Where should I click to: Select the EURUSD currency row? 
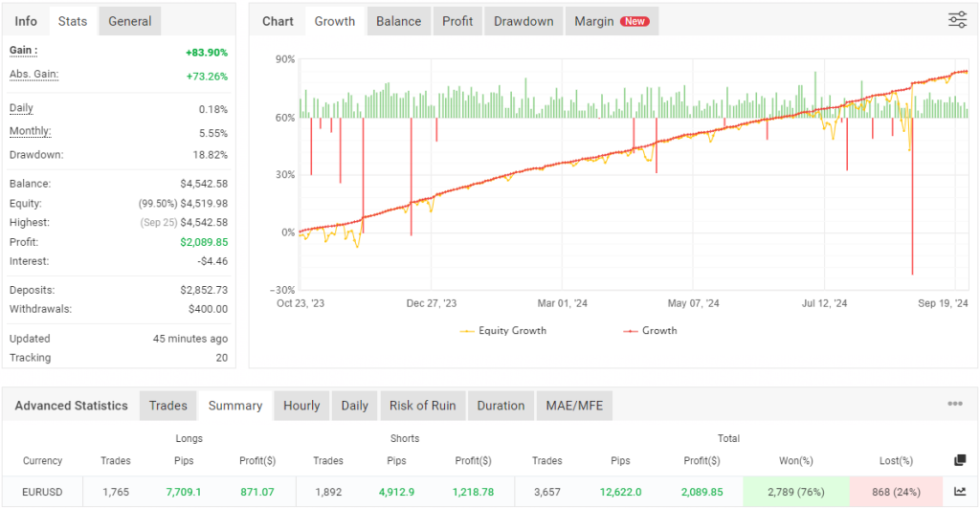(42, 491)
